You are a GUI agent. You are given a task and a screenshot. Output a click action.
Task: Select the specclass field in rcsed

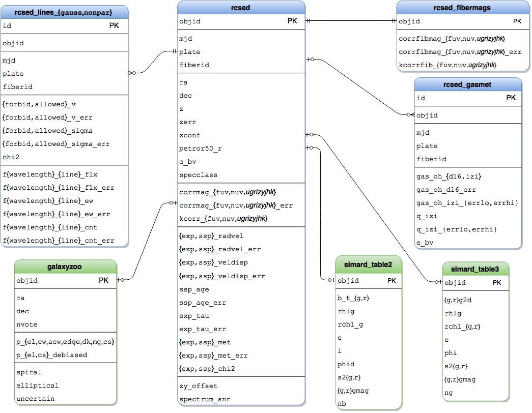coord(198,175)
